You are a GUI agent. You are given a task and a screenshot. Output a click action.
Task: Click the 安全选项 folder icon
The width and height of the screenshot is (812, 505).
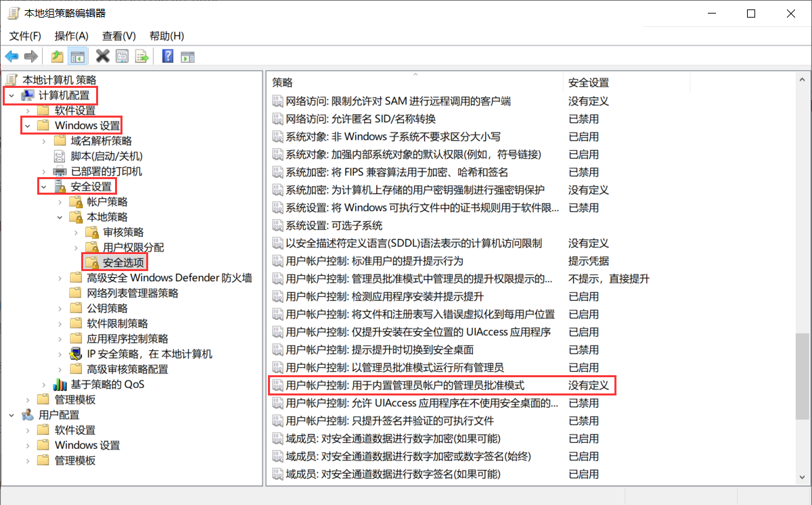point(92,262)
